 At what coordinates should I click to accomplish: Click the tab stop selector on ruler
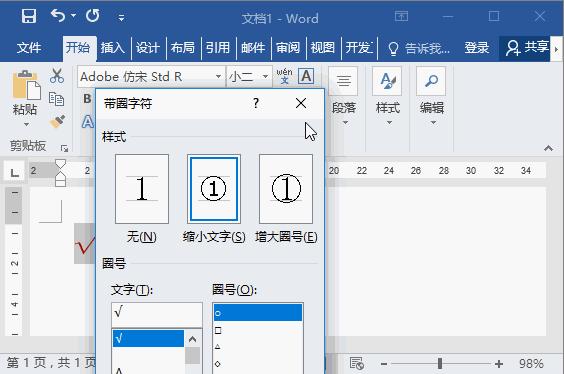click(14, 171)
